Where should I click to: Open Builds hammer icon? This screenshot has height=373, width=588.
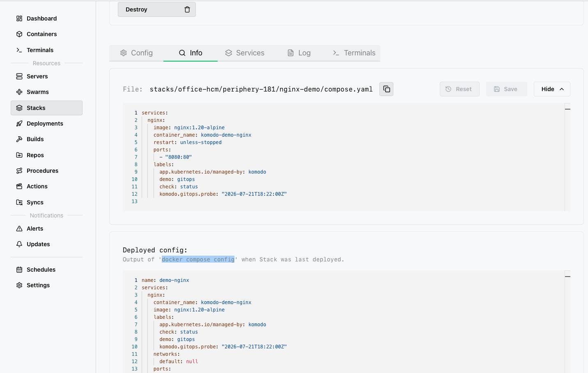(19, 139)
